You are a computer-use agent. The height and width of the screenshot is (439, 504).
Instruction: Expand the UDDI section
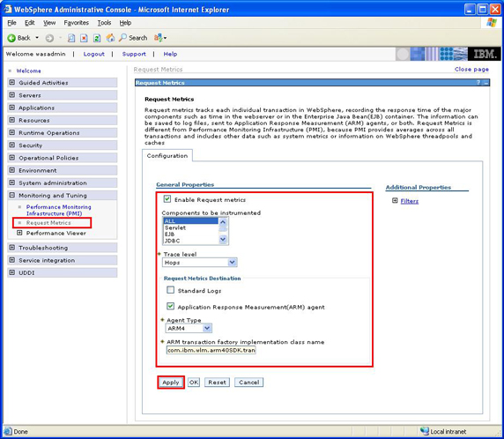pos(12,272)
